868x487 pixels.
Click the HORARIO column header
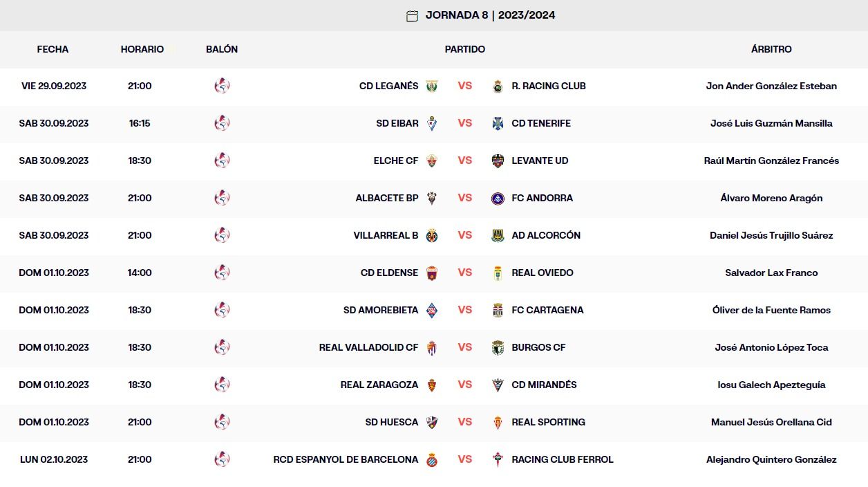pos(142,50)
